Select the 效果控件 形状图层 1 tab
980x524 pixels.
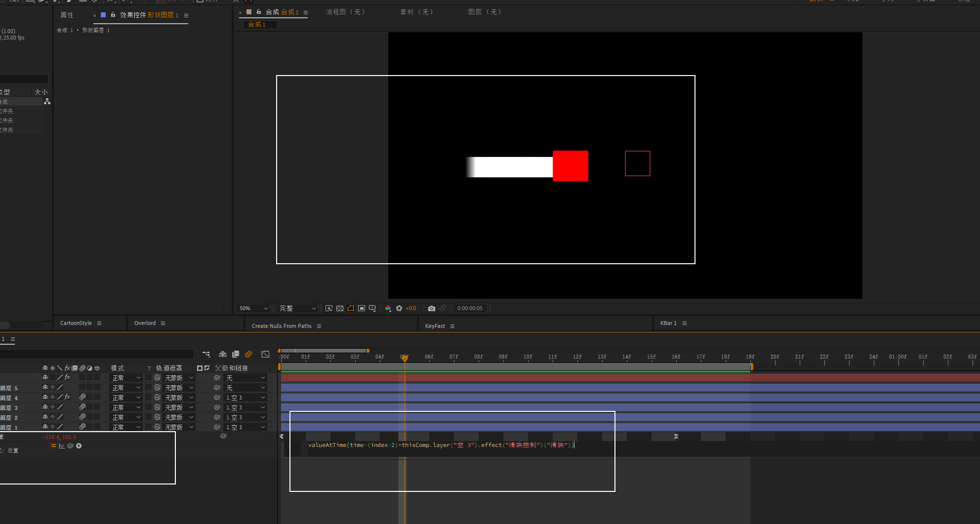[149, 15]
